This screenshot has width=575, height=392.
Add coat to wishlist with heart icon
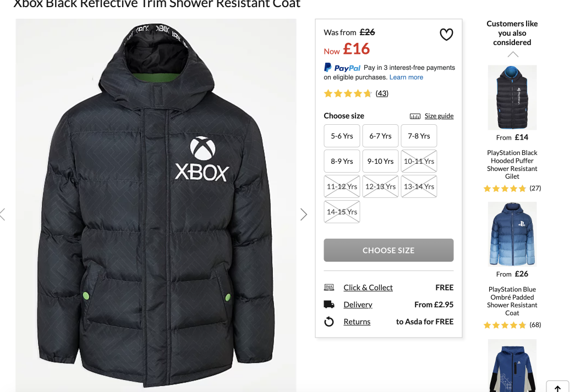pos(446,35)
